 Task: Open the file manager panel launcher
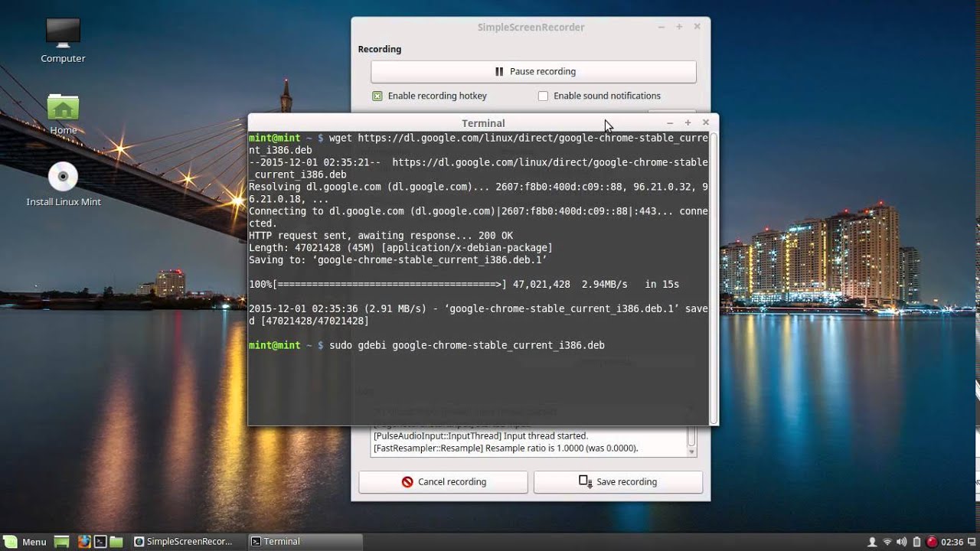[x=116, y=541]
